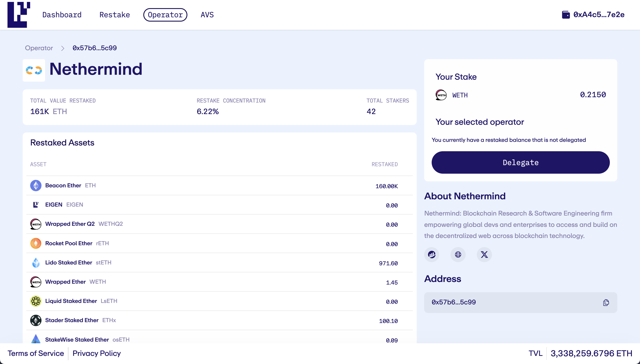
Task: Open Nethermind's website globe icon
Action: click(x=458, y=254)
